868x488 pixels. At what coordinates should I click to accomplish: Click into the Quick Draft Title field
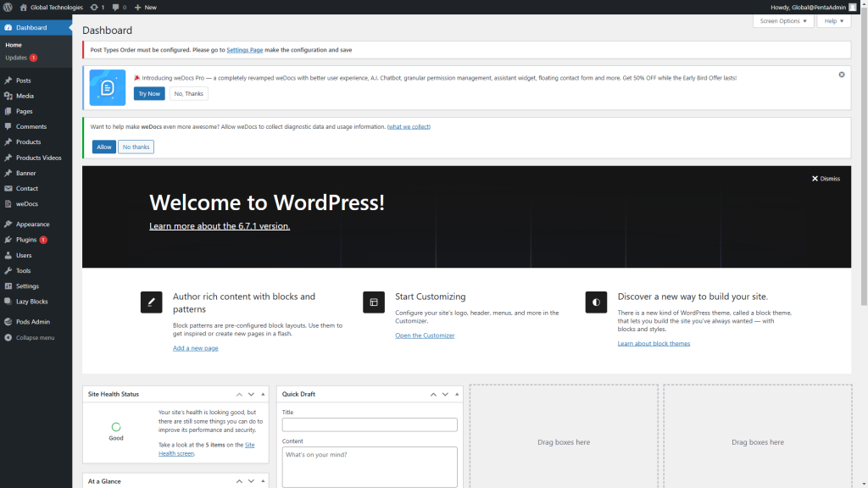(370, 424)
